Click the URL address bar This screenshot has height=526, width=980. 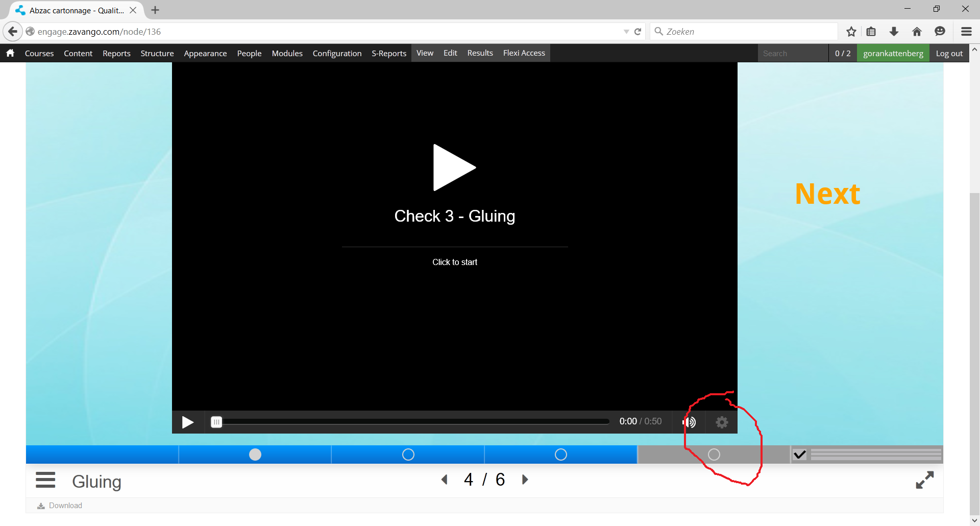327,32
